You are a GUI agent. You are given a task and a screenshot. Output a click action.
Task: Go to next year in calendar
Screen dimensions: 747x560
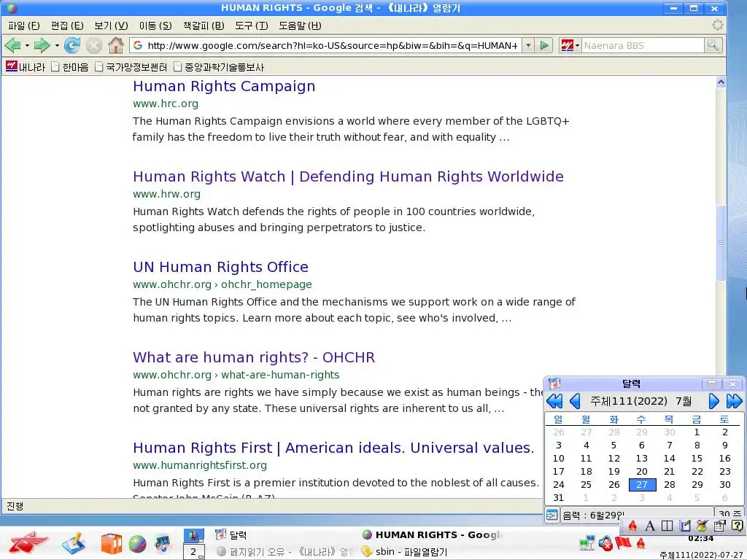[x=734, y=402]
